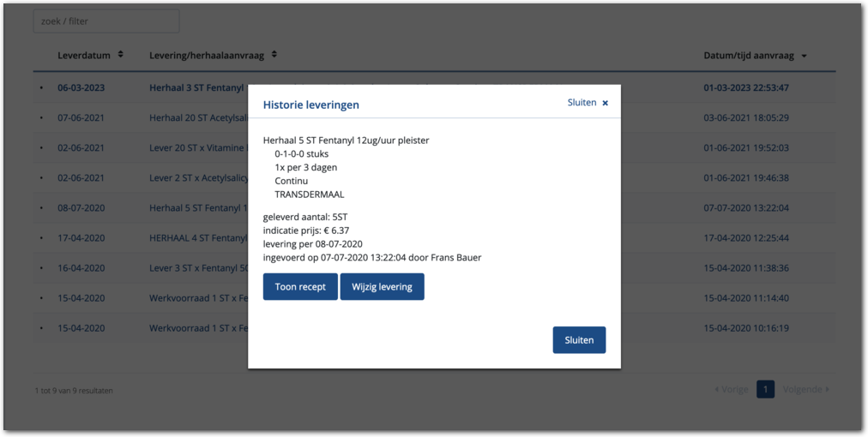Toggle Datum/tijd aanvraag sort arrow
The image size is (868, 437).
(x=804, y=57)
